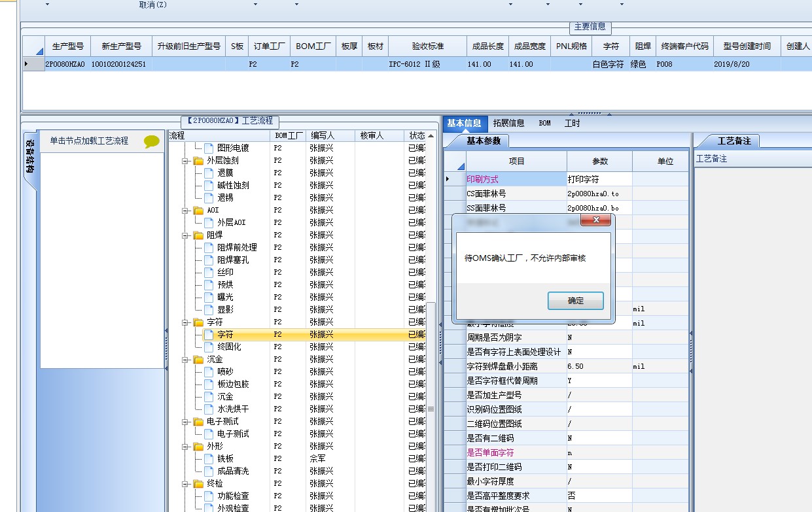Click the corner selector of the 基本参数 grid
This screenshot has width=812, height=512.
[x=455, y=161]
